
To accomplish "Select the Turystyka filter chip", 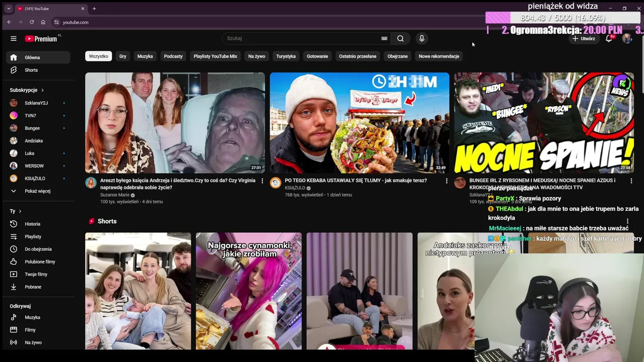I will 286,56.
